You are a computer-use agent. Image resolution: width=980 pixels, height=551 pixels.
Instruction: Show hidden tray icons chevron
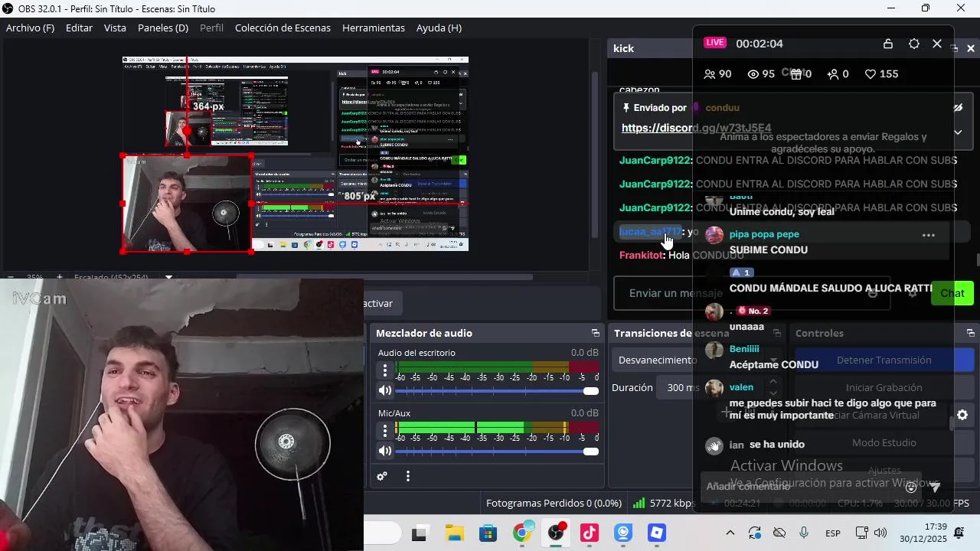coord(730,533)
